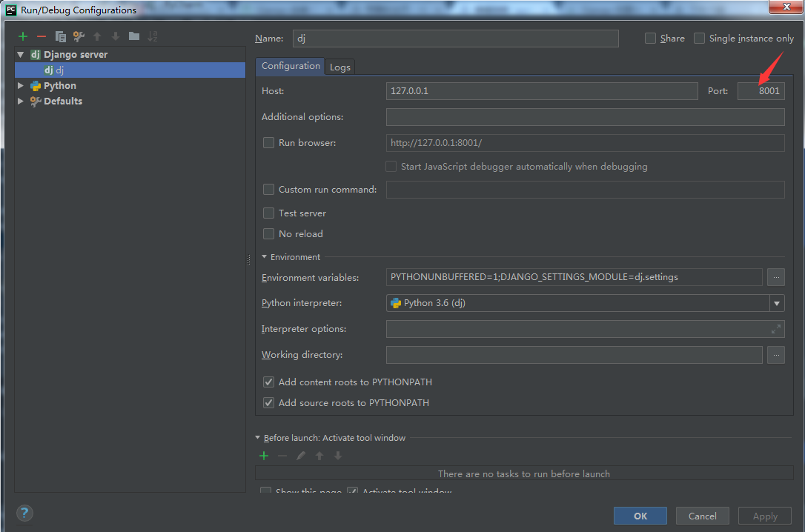Click the Additional options field
The height and width of the screenshot is (532, 805).
coord(586,117)
